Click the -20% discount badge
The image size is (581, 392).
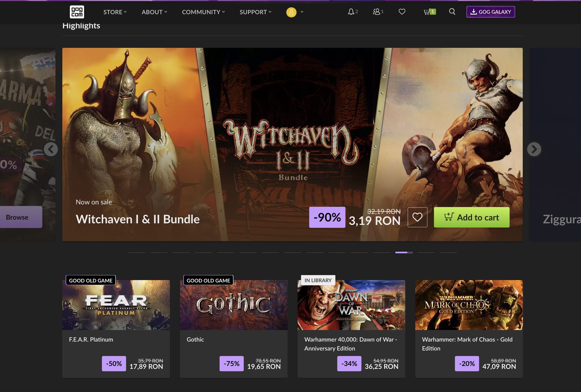tap(467, 364)
